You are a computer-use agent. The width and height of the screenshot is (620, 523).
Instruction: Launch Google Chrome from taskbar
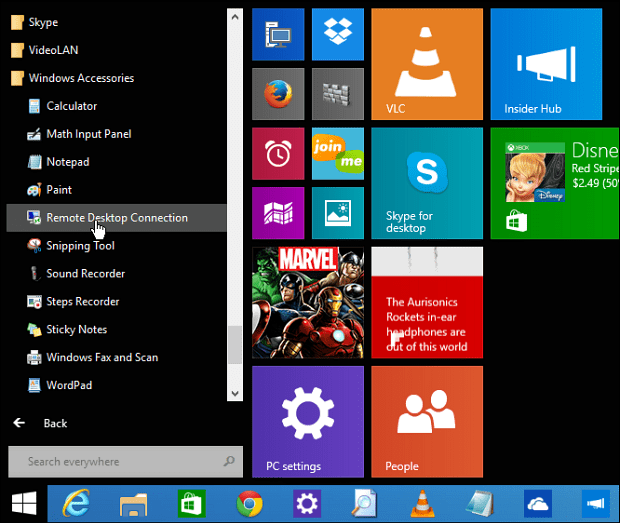coord(249,504)
